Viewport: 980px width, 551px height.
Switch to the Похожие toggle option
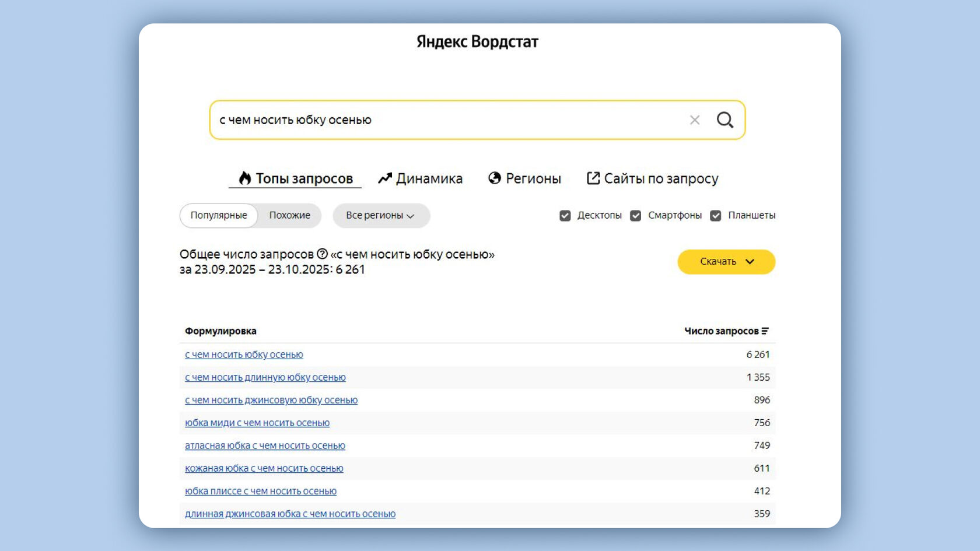point(290,216)
